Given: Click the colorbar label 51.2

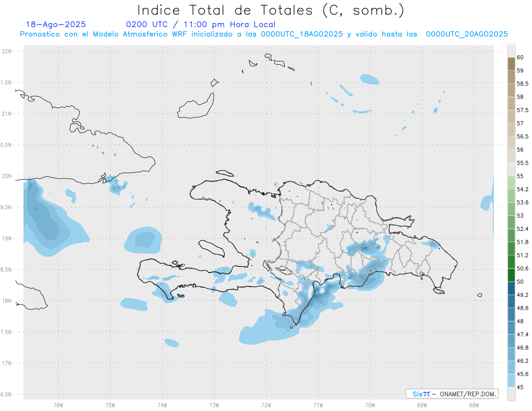Looking at the screenshot, I should 522,255.
